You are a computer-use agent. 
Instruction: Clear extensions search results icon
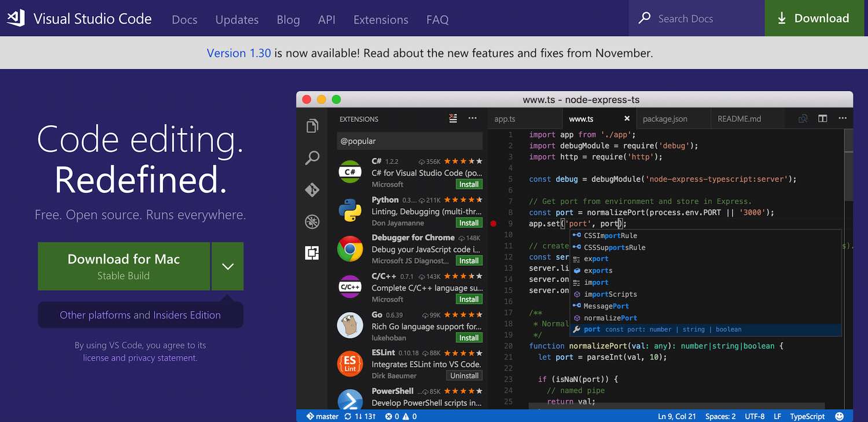(453, 119)
